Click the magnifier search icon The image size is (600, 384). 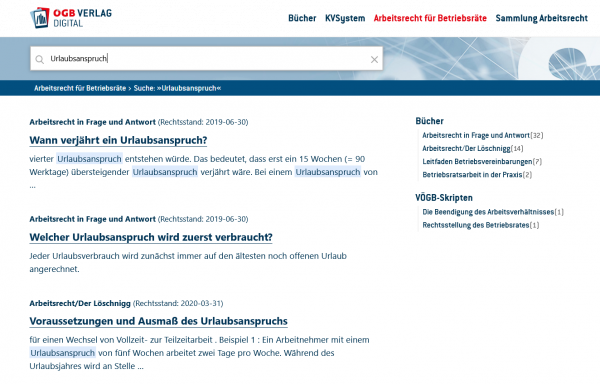(x=39, y=59)
